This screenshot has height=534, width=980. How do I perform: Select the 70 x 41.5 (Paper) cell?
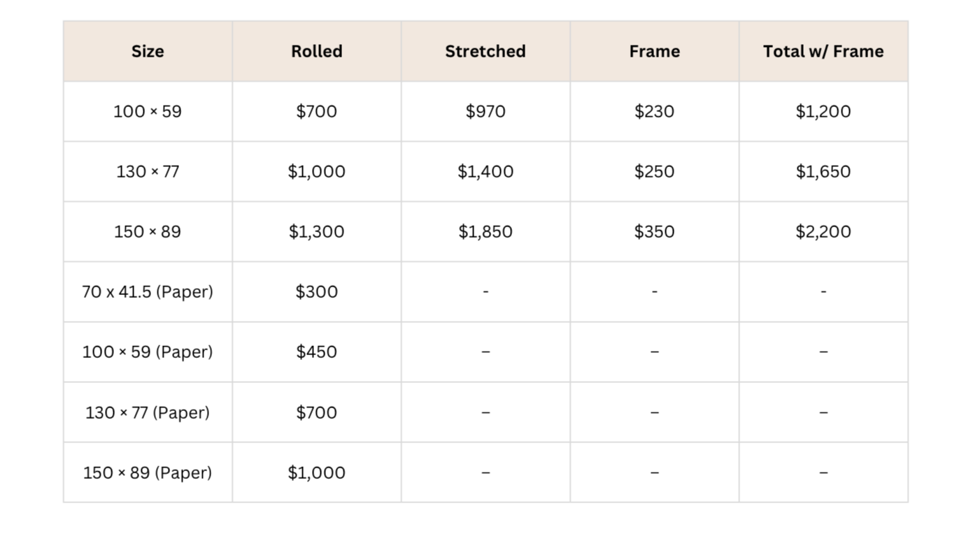pyautogui.click(x=148, y=292)
